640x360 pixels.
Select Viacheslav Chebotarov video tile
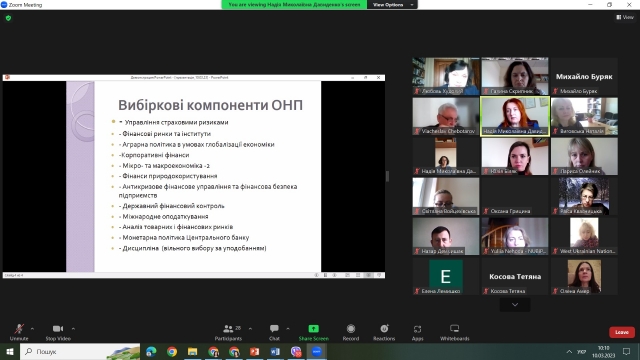point(446,116)
